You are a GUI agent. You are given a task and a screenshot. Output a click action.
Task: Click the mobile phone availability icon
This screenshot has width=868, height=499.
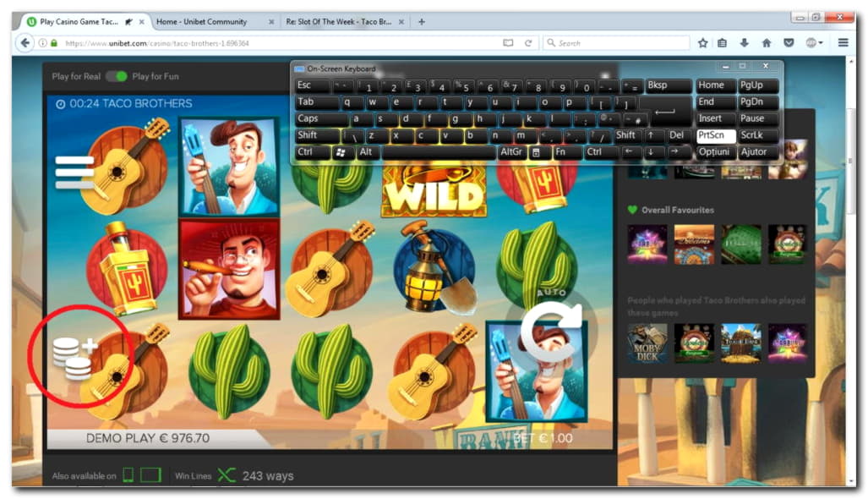pyautogui.click(x=128, y=475)
